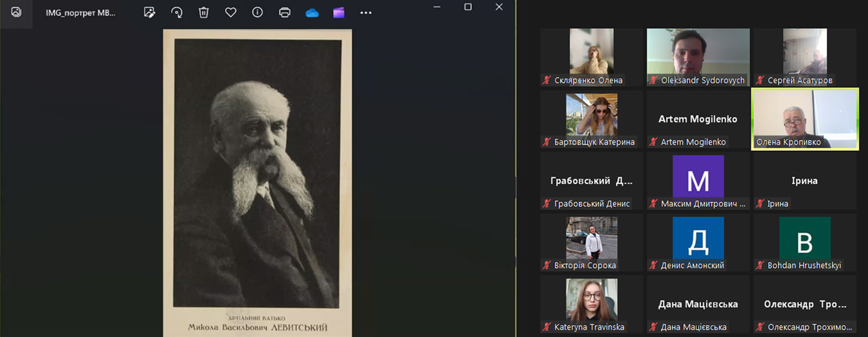Click the muted mic icon for Bohdan Hrushetskyi
The image size is (868, 337).
pos(760,265)
